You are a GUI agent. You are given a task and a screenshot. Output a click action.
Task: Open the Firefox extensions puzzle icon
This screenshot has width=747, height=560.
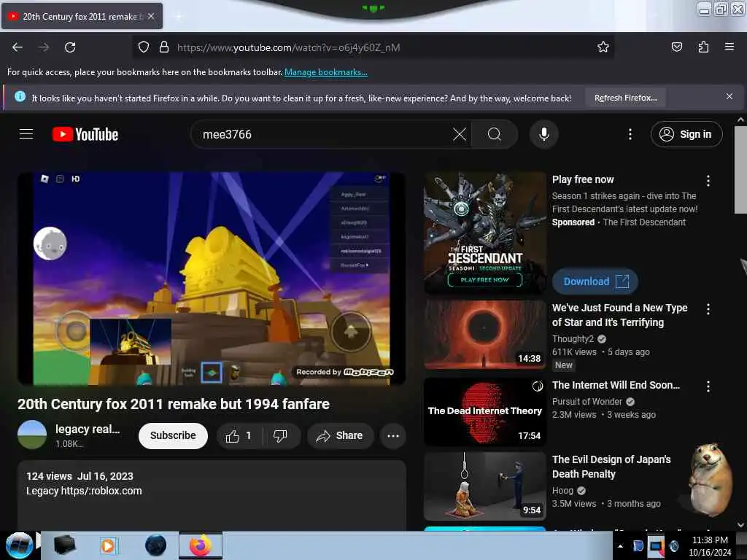tap(703, 47)
